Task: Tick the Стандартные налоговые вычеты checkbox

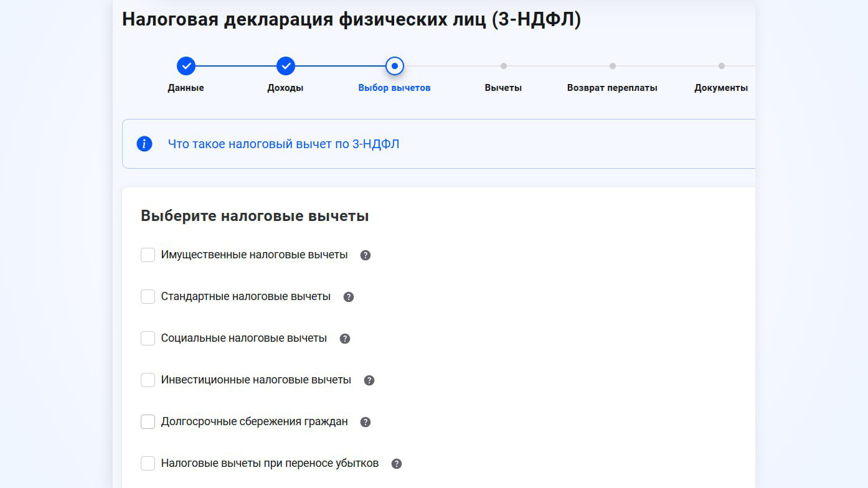Action: (x=148, y=297)
